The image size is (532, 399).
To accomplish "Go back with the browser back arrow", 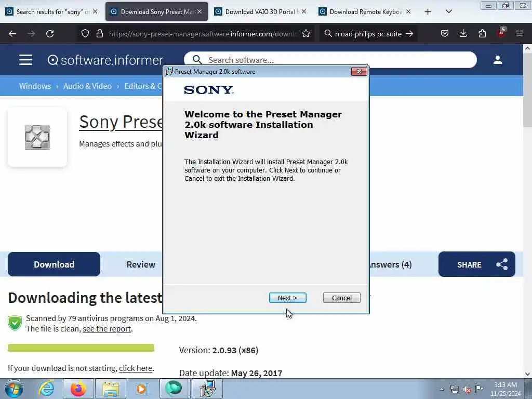I will click(x=12, y=34).
